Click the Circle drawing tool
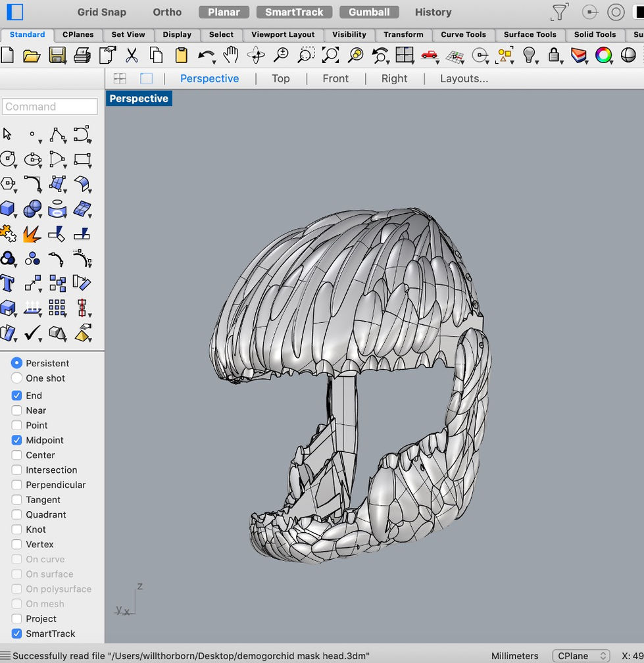Screen dimensions: 644x663 click(8, 159)
